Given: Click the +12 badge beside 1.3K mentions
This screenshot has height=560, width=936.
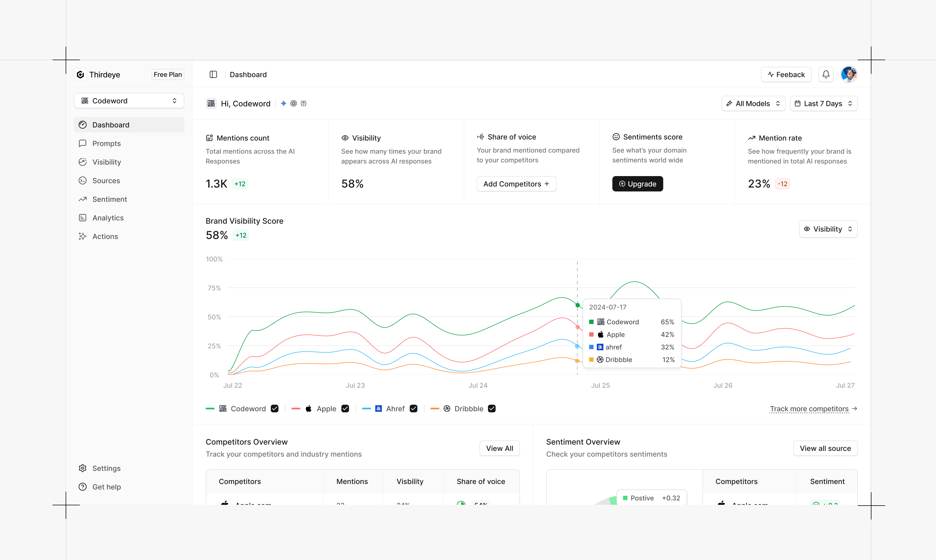Looking at the screenshot, I should (x=240, y=184).
